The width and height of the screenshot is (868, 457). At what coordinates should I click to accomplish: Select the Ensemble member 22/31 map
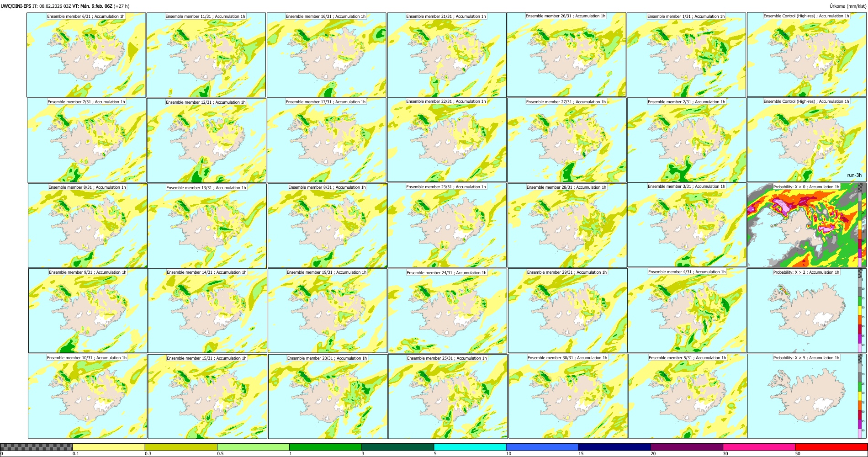[x=447, y=140]
